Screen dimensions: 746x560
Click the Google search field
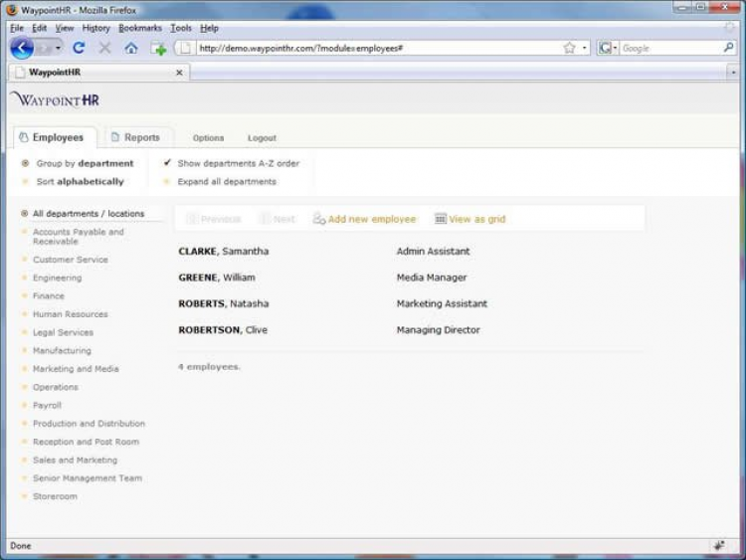(x=670, y=48)
